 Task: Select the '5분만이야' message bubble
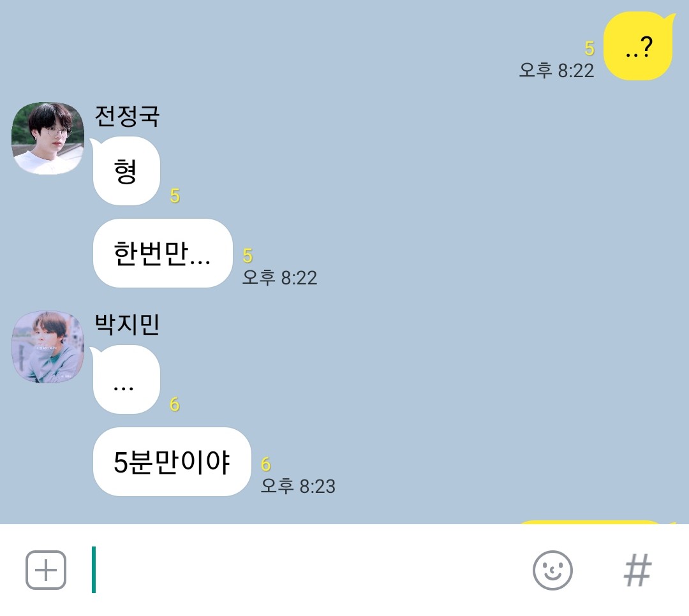172,462
